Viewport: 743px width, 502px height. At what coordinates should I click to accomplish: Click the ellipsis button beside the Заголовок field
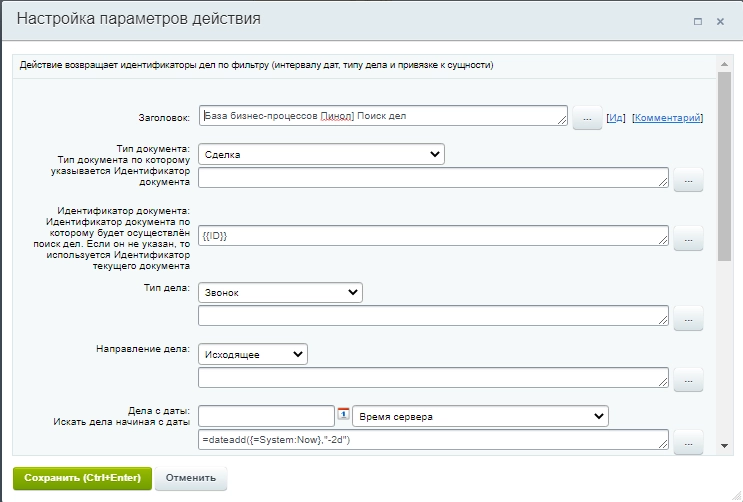pos(587,118)
